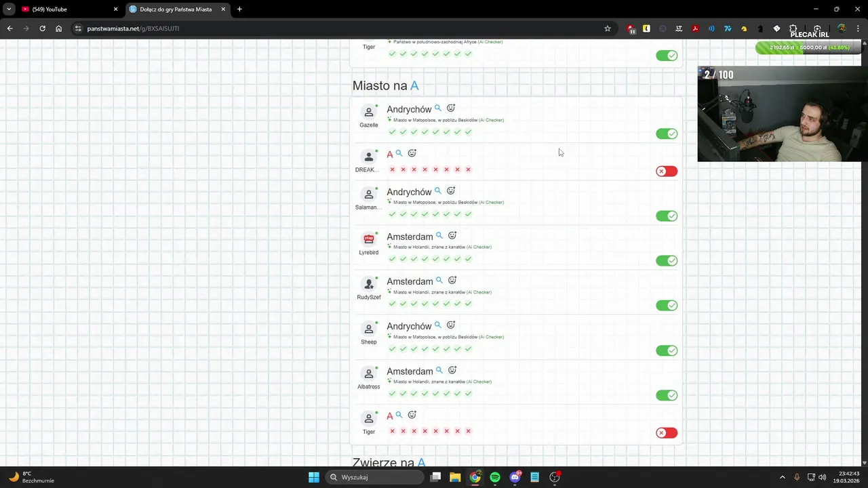Open emoji picker on Lyrebird's Amsterdam
The image size is (868, 488).
tap(452, 236)
